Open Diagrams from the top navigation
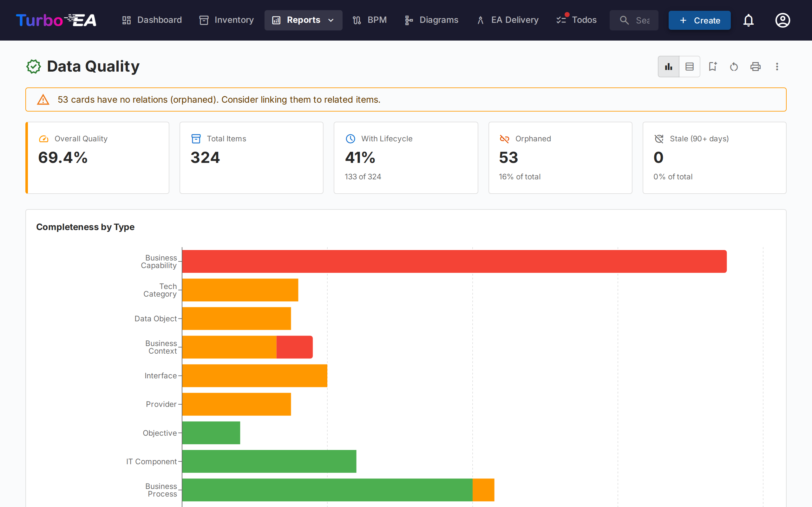Viewport: 812px width, 507px height. 431,20
